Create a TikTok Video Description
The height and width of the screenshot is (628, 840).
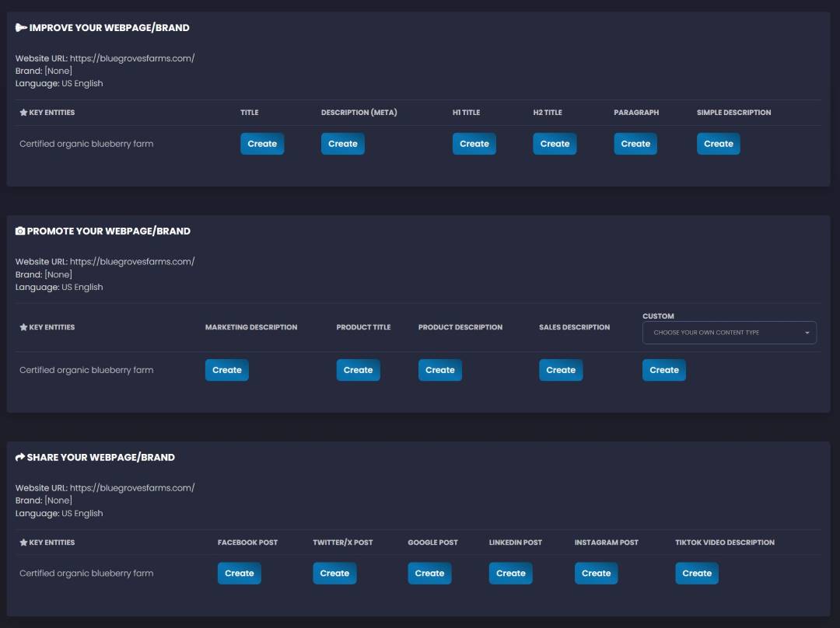[x=696, y=574]
